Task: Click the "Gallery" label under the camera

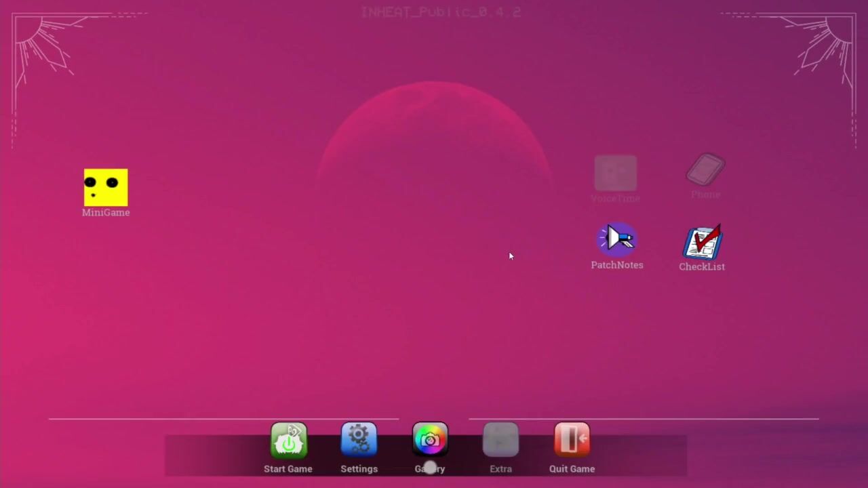Action: click(x=430, y=469)
